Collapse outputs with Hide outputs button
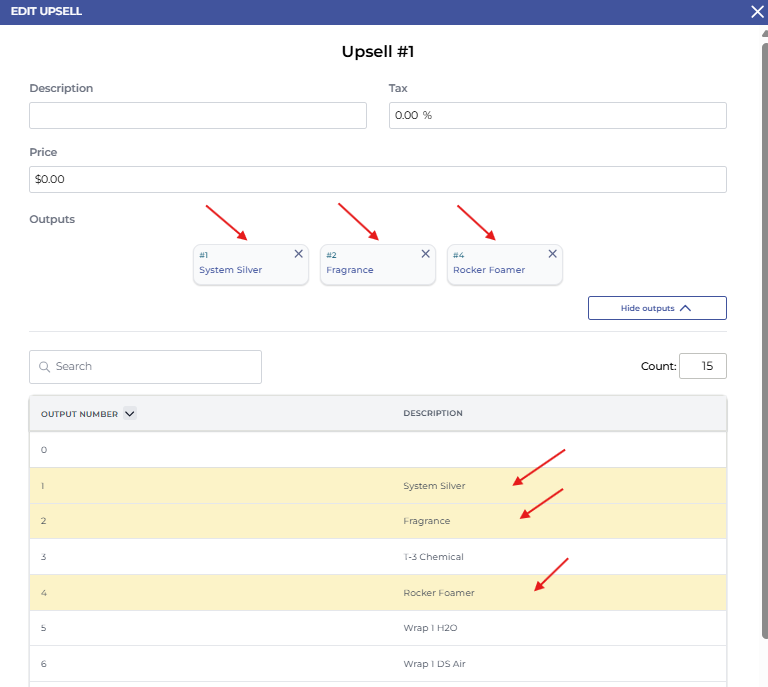Image resolution: width=768 pixels, height=687 pixels. pyautogui.click(x=657, y=308)
